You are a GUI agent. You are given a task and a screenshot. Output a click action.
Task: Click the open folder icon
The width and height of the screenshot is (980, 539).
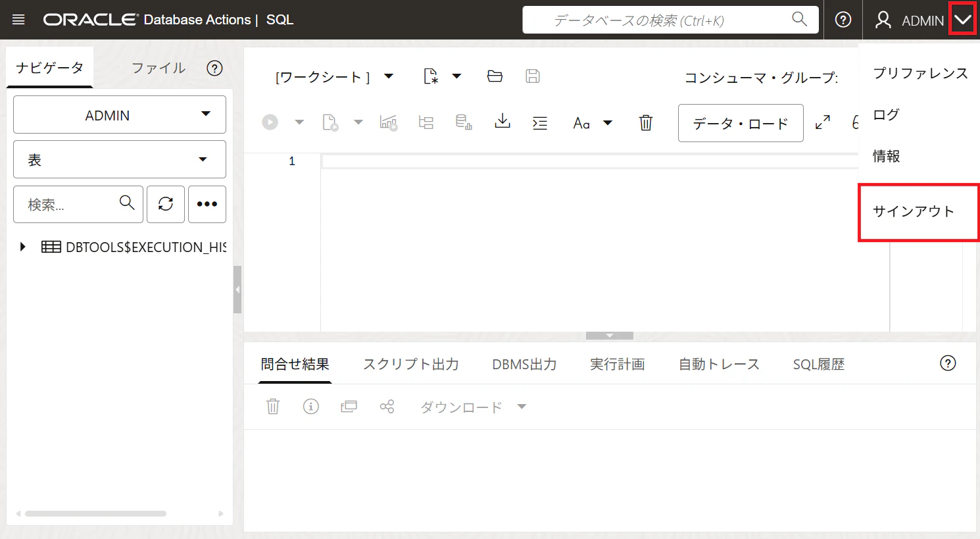coord(495,76)
